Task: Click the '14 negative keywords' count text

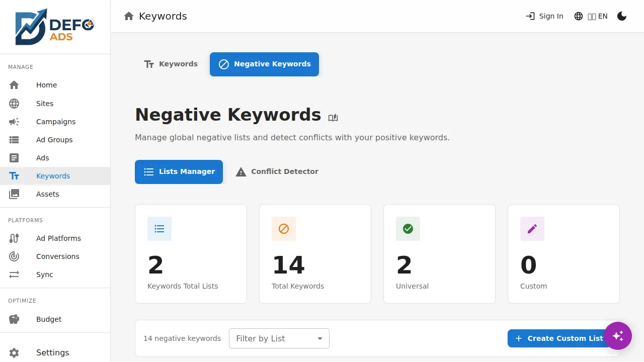Action: pos(182,338)
